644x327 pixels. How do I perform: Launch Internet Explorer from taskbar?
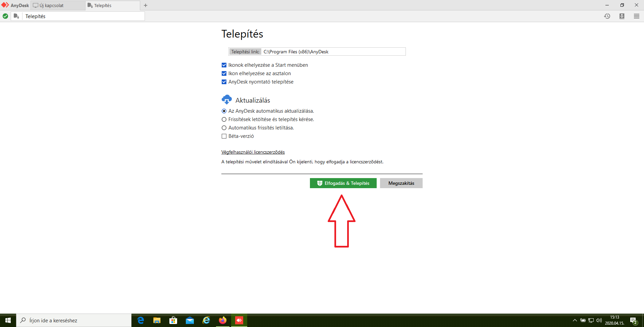pyautogui.click(x=206, y=320)
